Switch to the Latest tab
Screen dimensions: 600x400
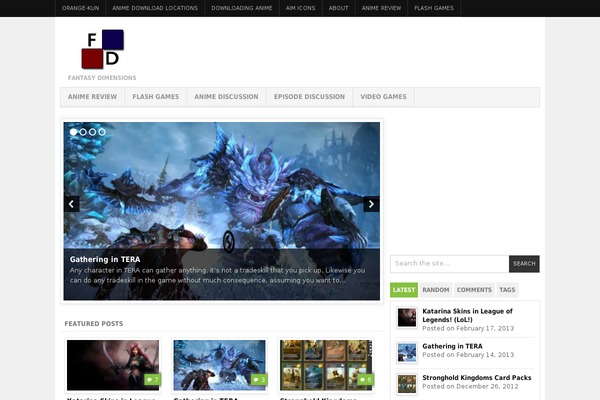404,290
